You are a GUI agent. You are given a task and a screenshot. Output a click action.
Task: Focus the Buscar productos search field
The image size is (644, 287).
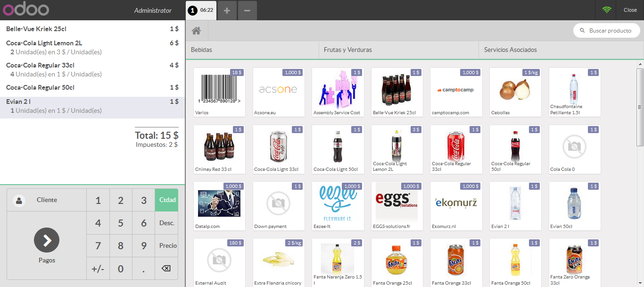(607, 31)
